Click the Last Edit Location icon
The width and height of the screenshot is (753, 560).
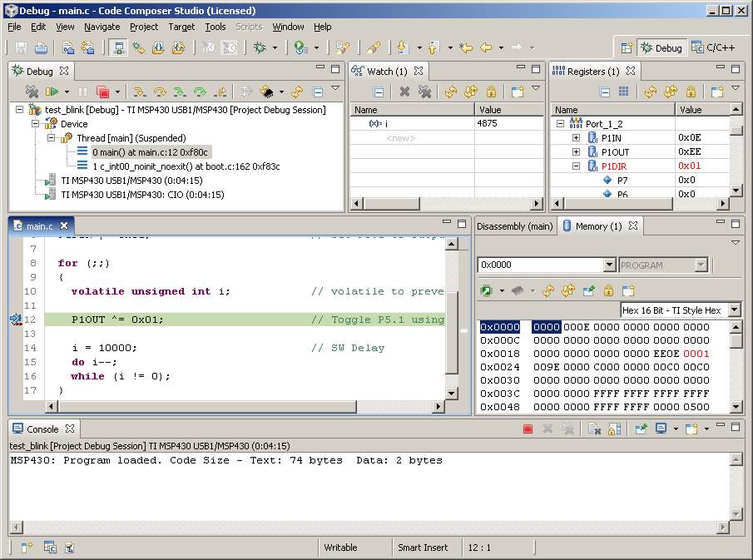click(465, 47)
